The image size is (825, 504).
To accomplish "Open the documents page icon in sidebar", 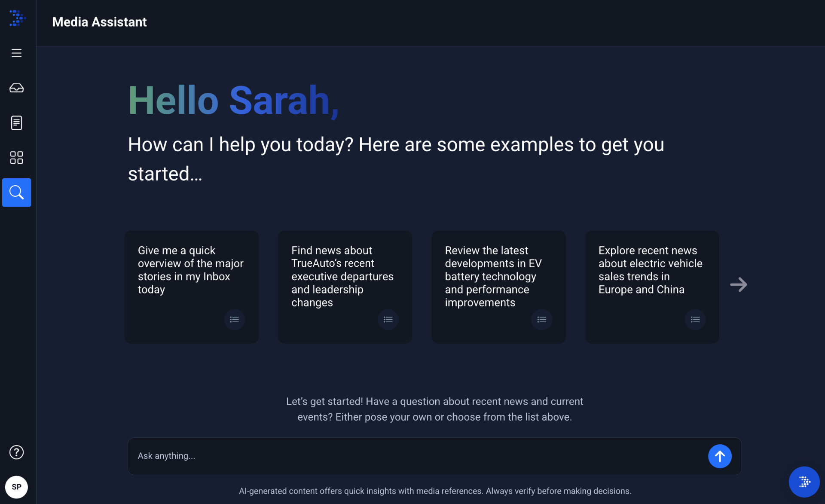I will click(x=16, y=123).
